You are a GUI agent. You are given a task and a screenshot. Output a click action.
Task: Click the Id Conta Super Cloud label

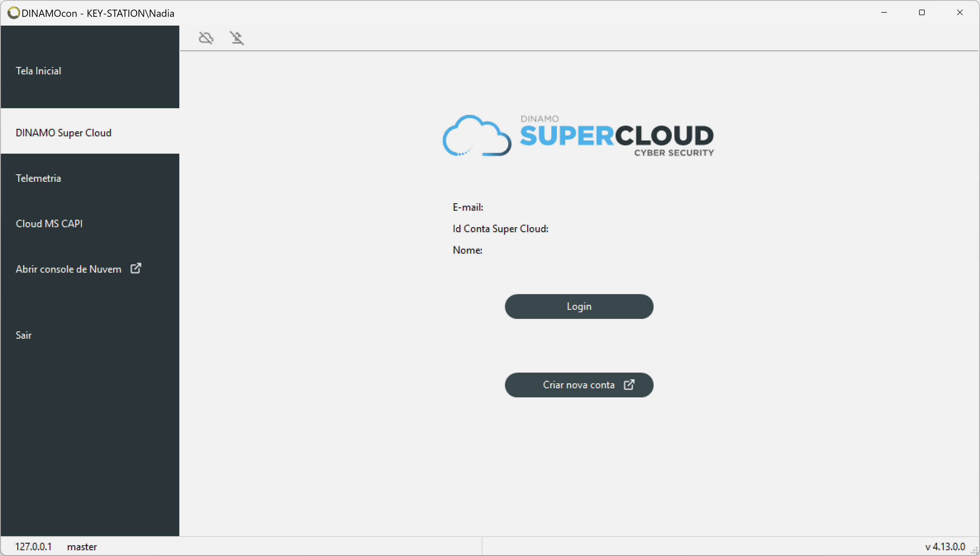tap(500, 229)
